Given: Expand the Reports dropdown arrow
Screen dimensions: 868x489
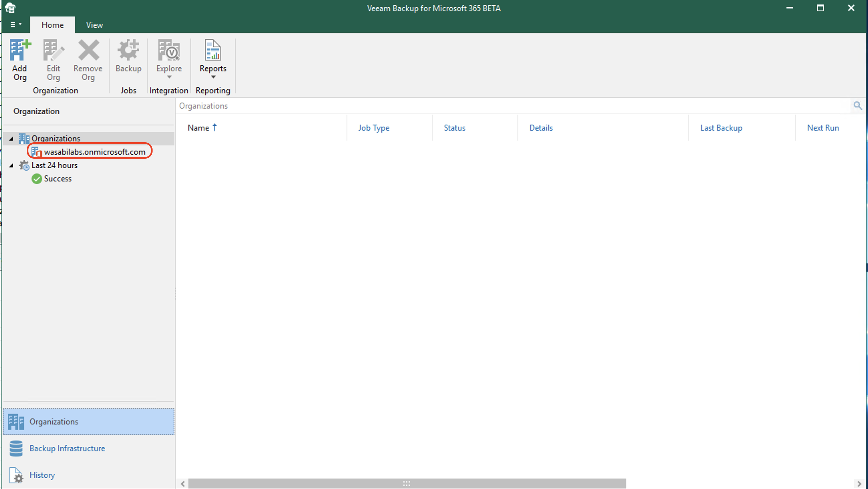Looking at the screenshot, I should 213,77.
